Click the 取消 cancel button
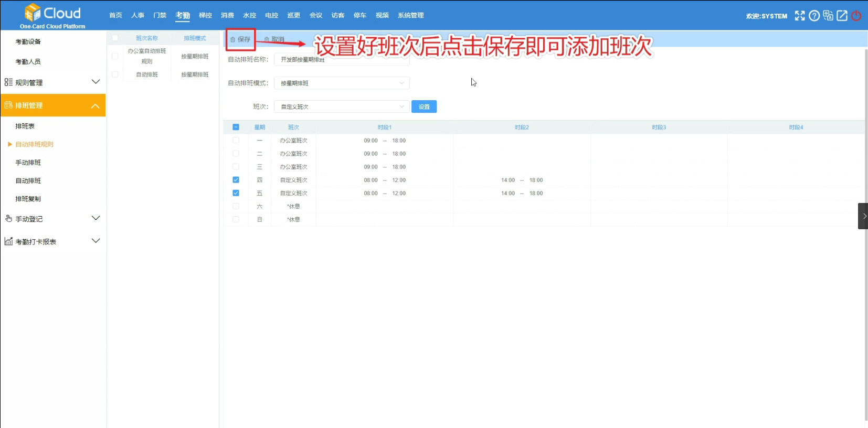This screenshot has width=868, height=428. click(274, 39)
